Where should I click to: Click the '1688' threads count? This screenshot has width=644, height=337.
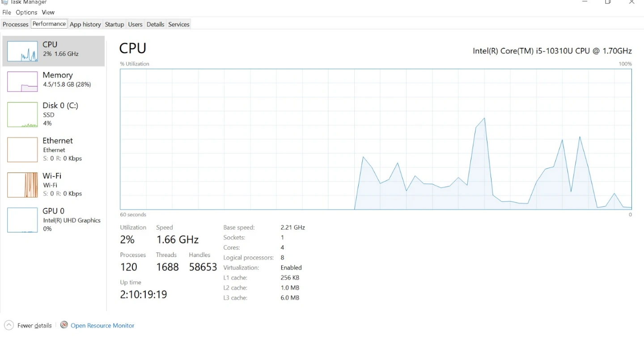click(167, 267)
